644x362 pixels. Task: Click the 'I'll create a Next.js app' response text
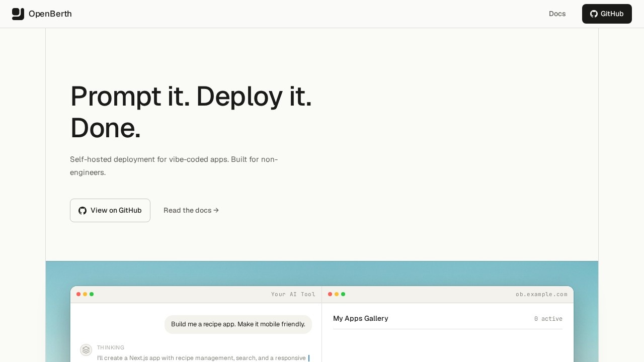(201, 358)
